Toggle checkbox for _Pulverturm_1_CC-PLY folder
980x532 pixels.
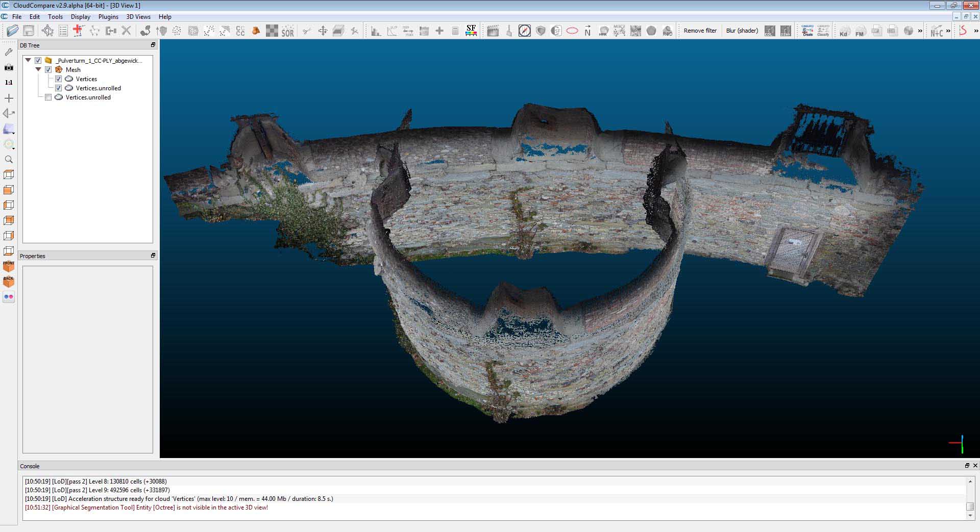38,61
